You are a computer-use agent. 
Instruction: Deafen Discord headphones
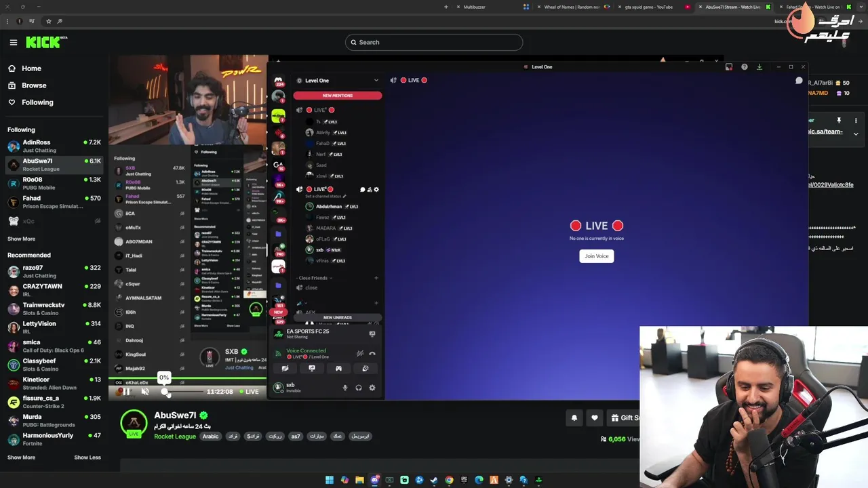point(359,388)
